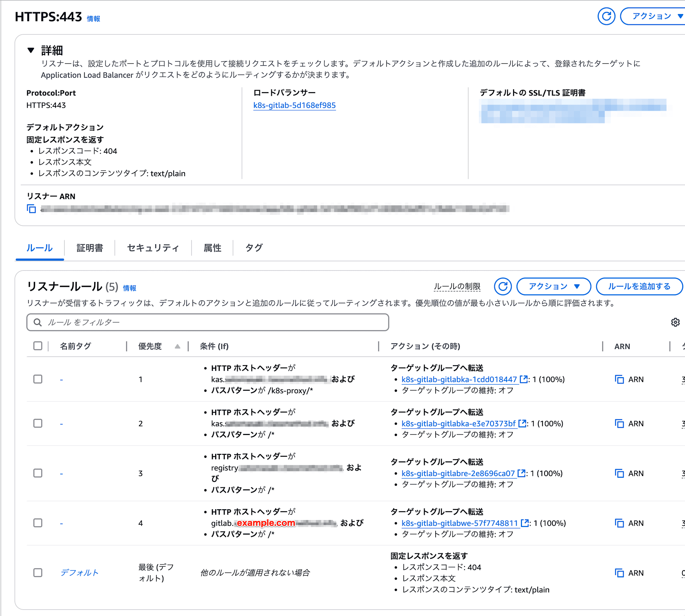The image size is (685, 616).
Task: Switch to the 属性 tab
Action: click(212, 248)
